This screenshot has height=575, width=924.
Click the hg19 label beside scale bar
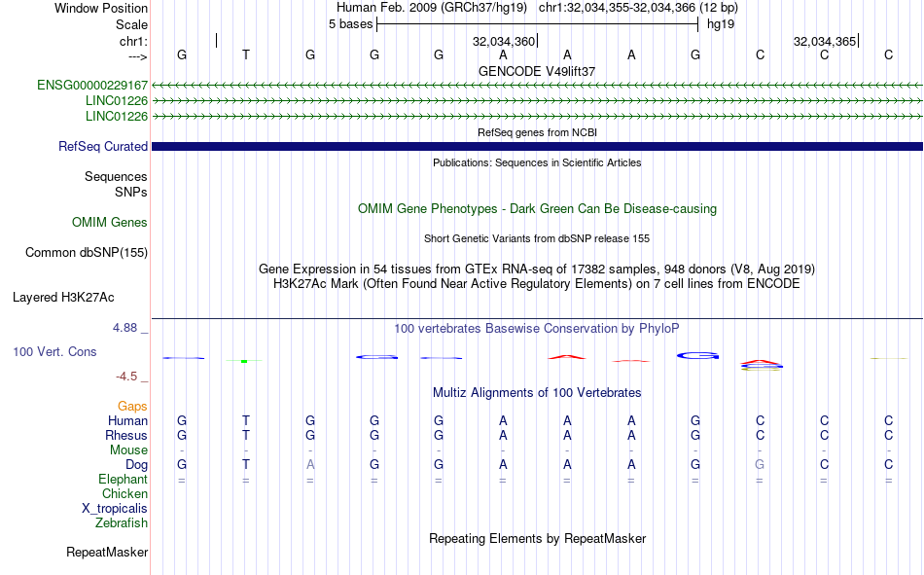tap(721, 24)
